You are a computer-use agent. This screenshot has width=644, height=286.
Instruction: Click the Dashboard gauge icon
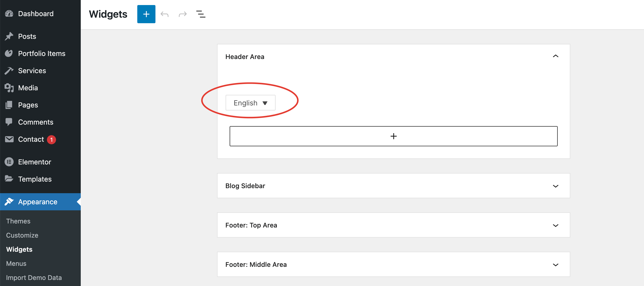click(x=9, y=14)
